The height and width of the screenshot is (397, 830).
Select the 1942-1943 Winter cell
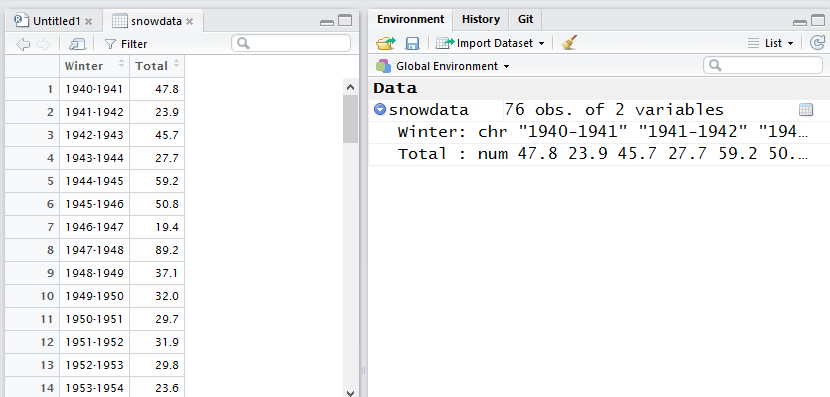click(x=94, y=135)
